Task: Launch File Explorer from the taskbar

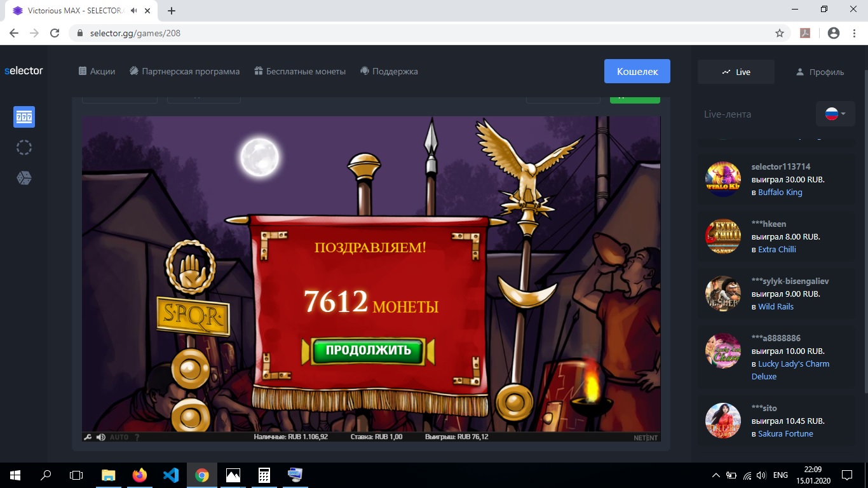Action: pyautogui.click(x=109, y=475)
